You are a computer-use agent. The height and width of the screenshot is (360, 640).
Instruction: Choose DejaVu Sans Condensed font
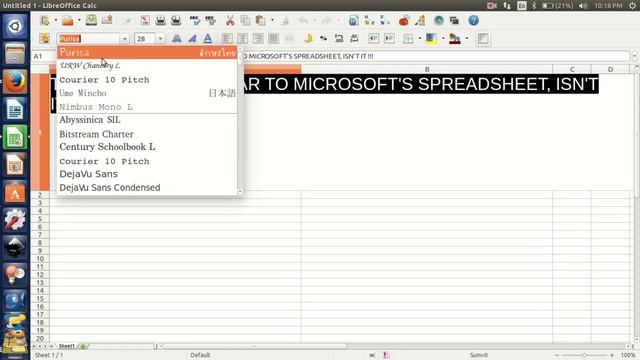[x=147, y=188]
